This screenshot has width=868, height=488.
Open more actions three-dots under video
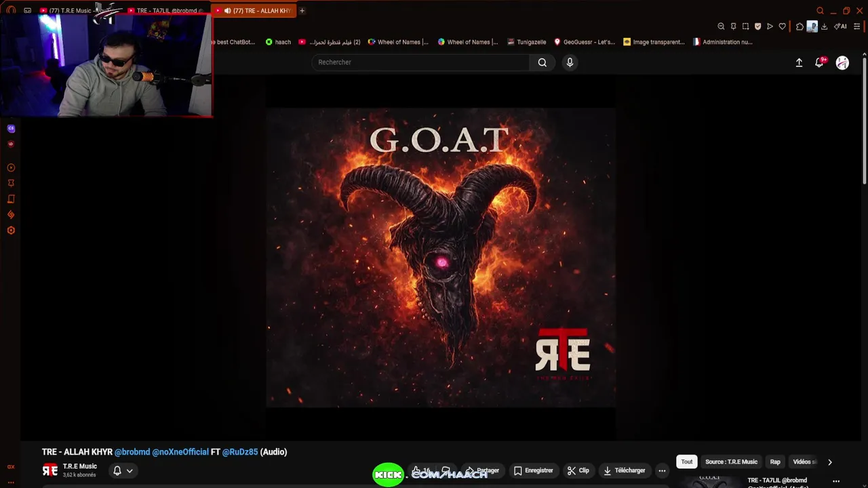click(662, 470)
